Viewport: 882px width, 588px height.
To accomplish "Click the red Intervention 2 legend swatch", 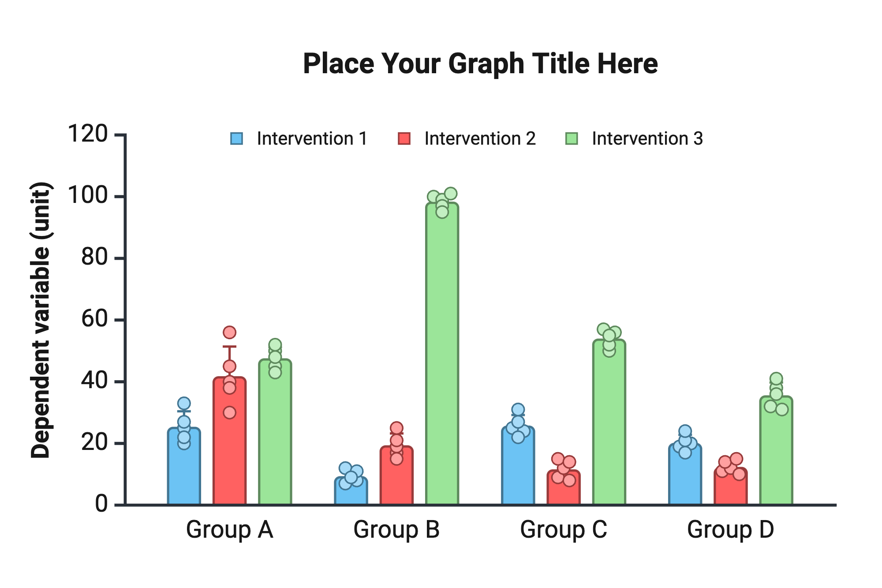I will (404, 139).
